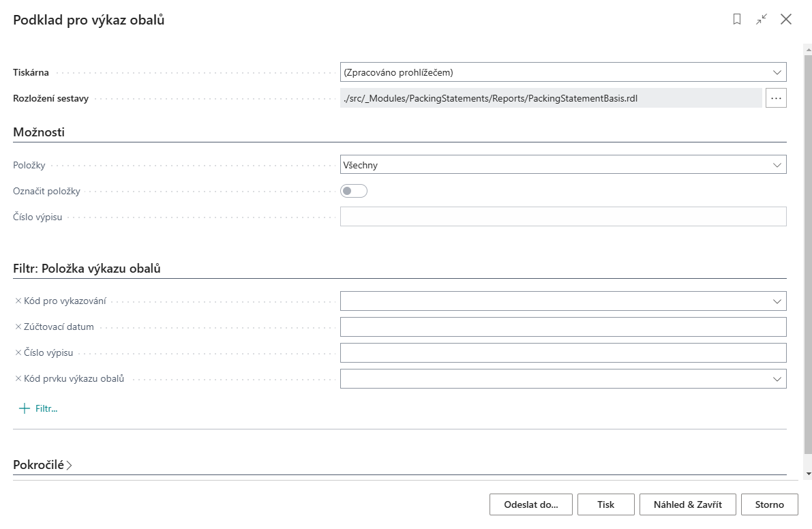Click the Číslo výpisu field under Možnosti

click(x=562, y=217)
